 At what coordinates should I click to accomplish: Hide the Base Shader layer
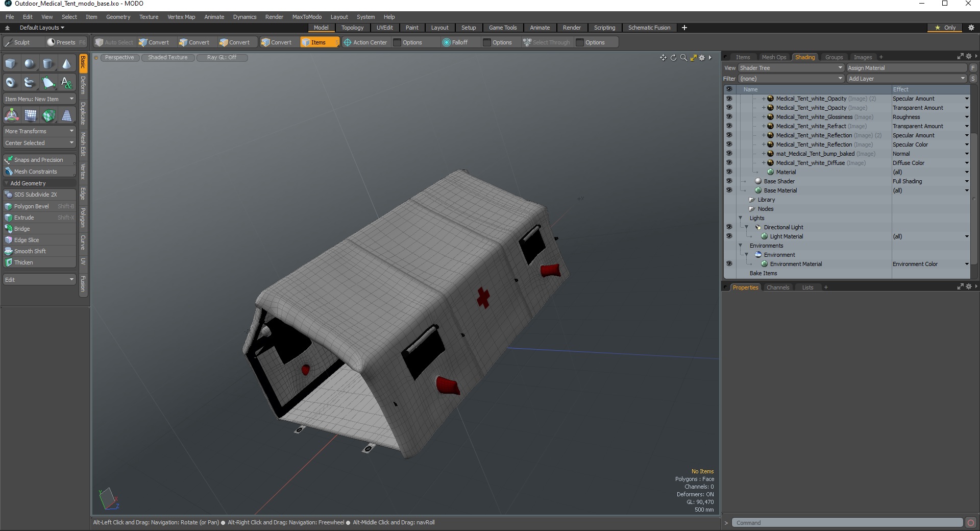point(729,181)
